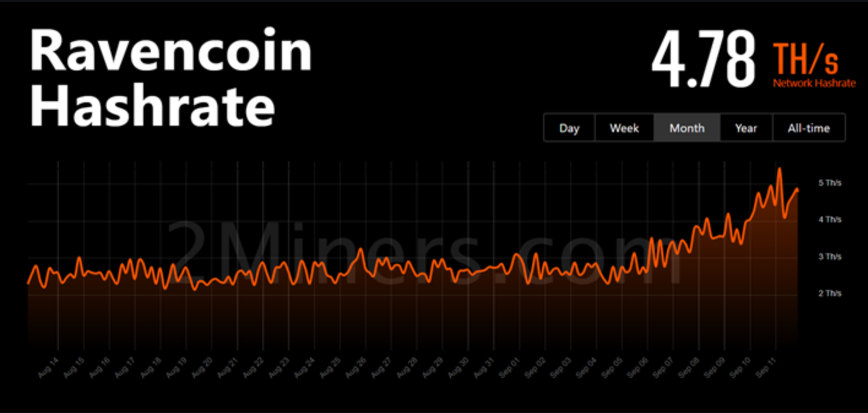The width and height of the screenshot is (868, 413).
Task: Click the 2 Th/s axis label
Action: [x=829, y=294]
